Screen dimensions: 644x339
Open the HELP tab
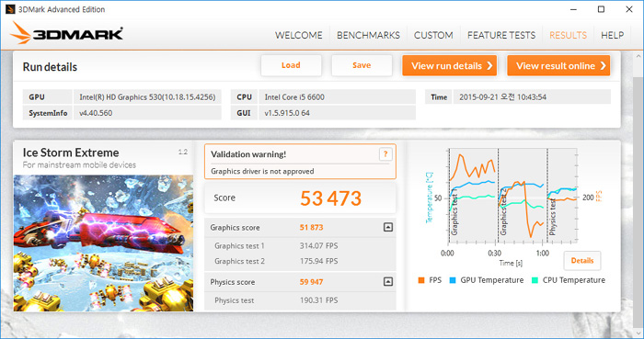click(x=613, y=35)
